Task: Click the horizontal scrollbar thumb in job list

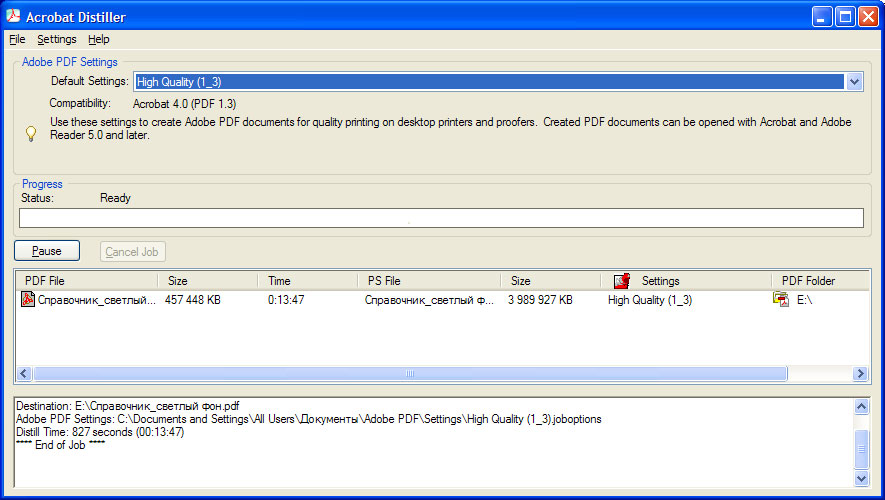Action: 410,374
